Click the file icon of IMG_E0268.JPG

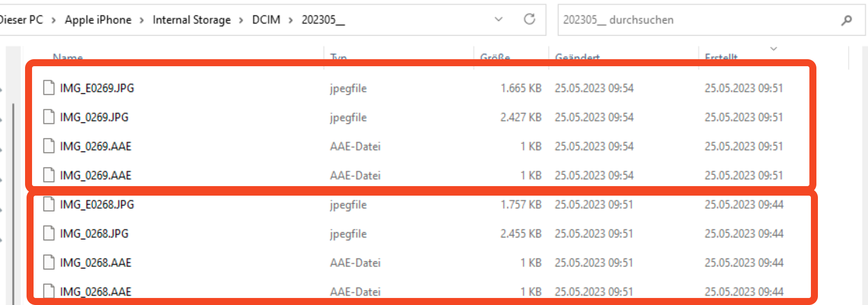(49, 204)
